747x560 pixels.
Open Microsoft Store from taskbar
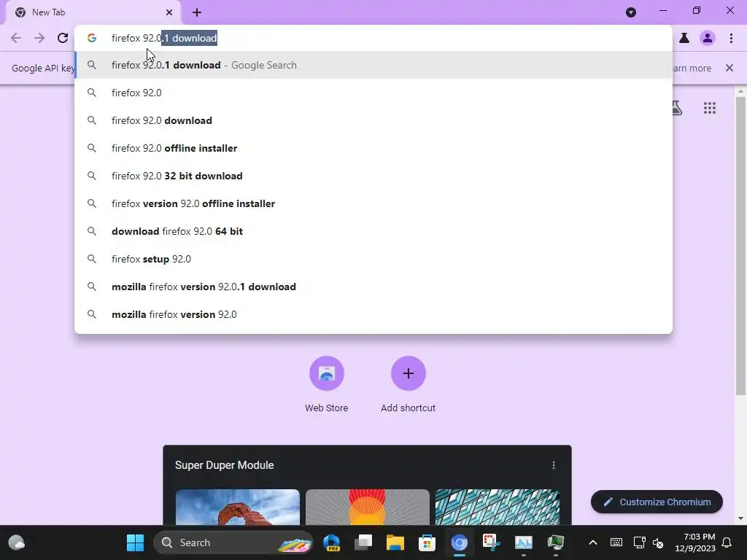pyautogui.click(x=427, y=542)
